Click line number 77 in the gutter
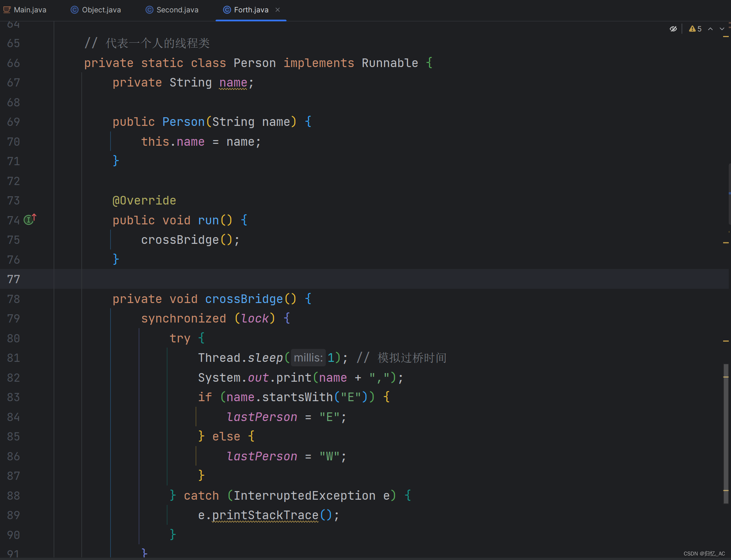The height and width of the screenshot is (560, 731). [13, 279]
